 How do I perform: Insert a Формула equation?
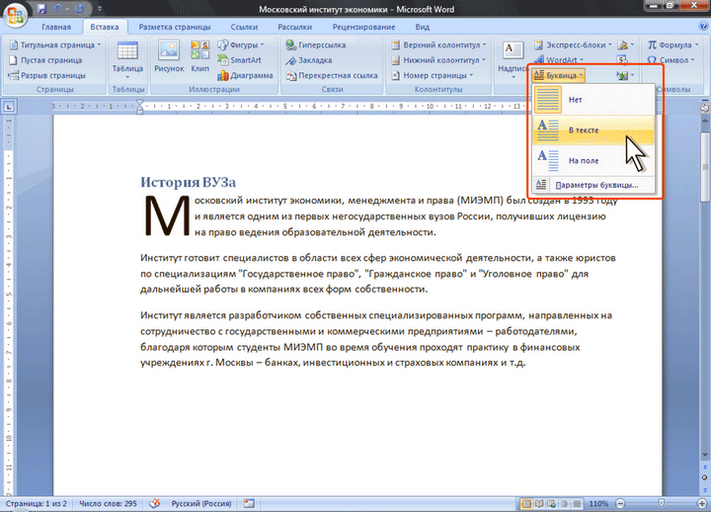(x=673, y=45)
